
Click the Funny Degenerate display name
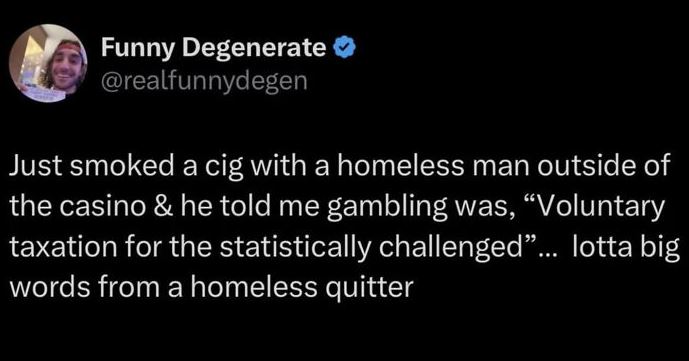[214, 48]
